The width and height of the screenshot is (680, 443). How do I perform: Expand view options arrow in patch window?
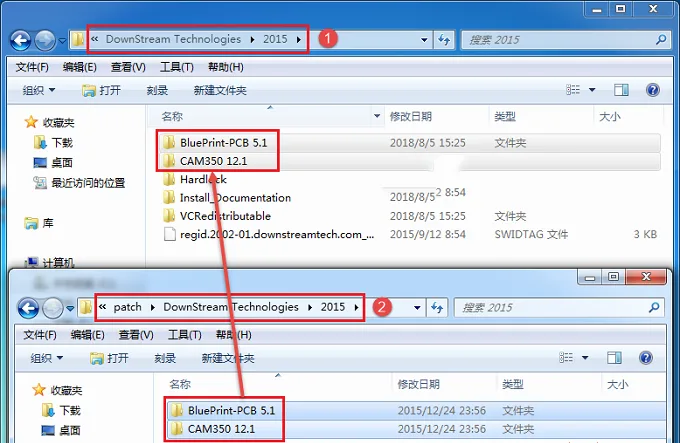coord(585,358)
